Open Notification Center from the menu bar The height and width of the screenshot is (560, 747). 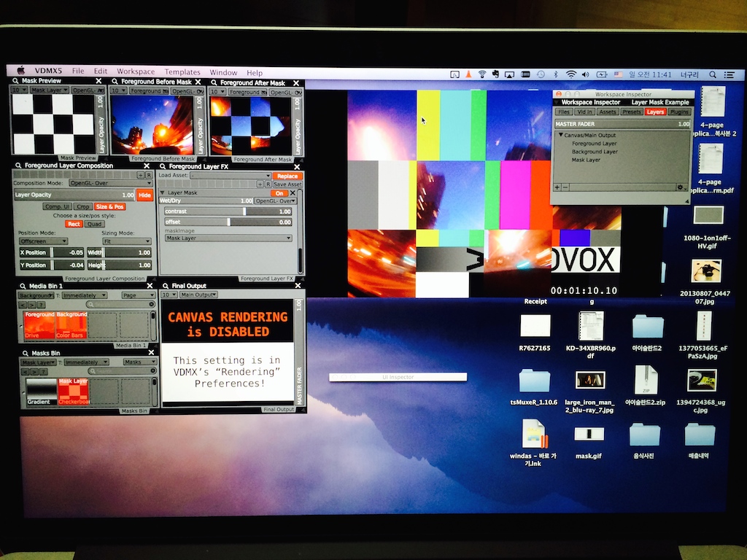point(729,75)
